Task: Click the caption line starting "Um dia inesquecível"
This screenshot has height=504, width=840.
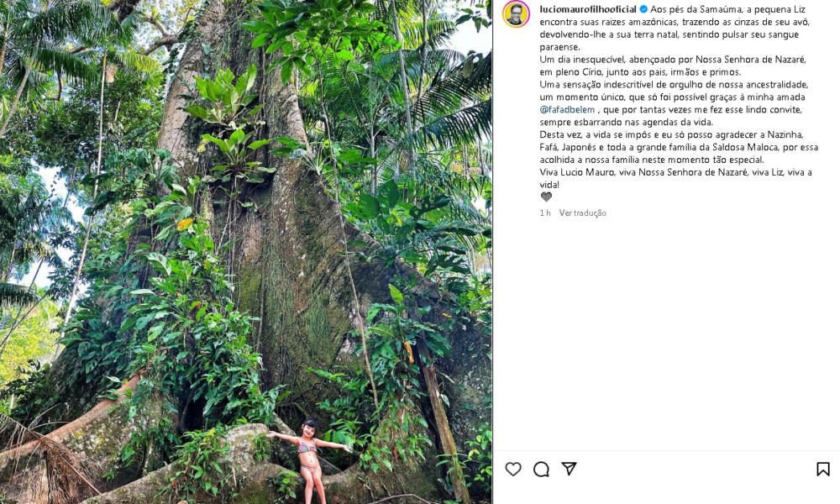Action: 672,60
